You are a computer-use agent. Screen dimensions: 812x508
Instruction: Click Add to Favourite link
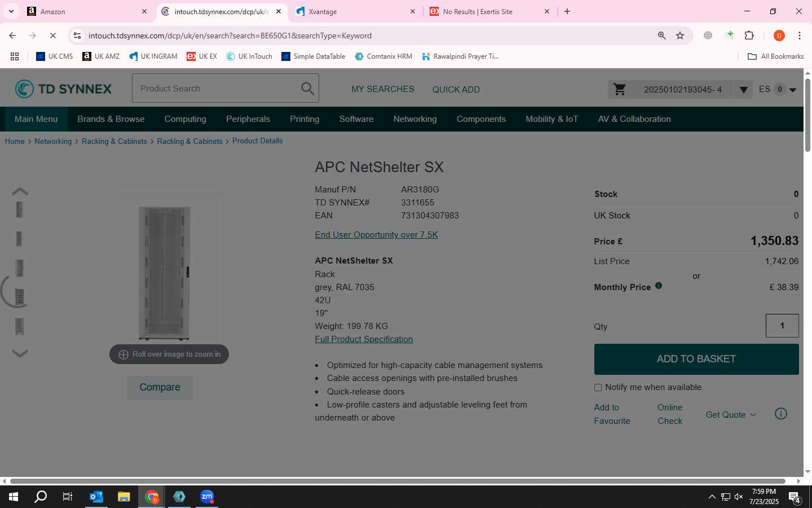click(612, 414)
